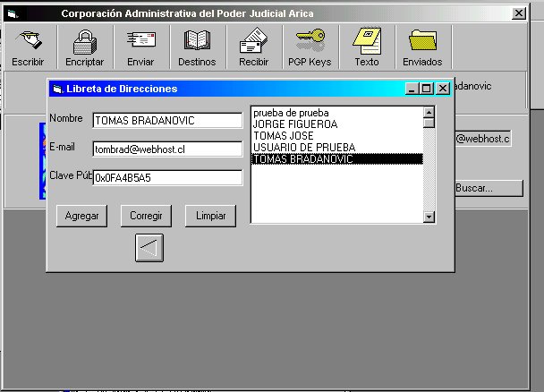Click the Clave Pública key field
The image size is (544, 392).
(167, 178)
